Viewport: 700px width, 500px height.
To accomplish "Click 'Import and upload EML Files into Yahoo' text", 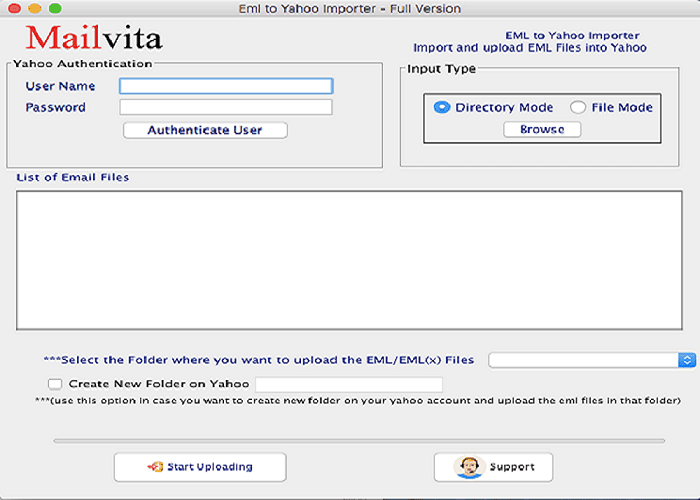I will [x=530, y=48].
